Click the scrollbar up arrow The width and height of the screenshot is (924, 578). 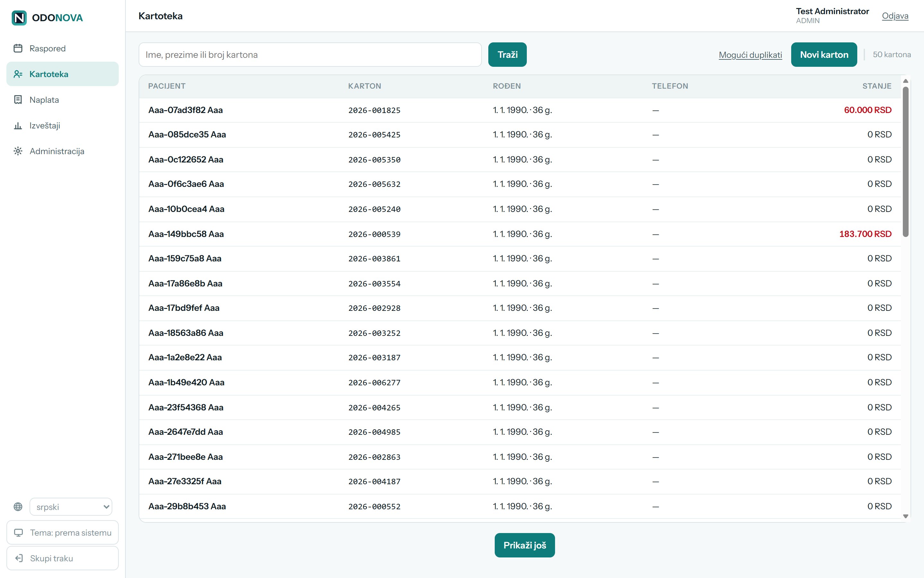pyautogui.click(x=905, y=81)
